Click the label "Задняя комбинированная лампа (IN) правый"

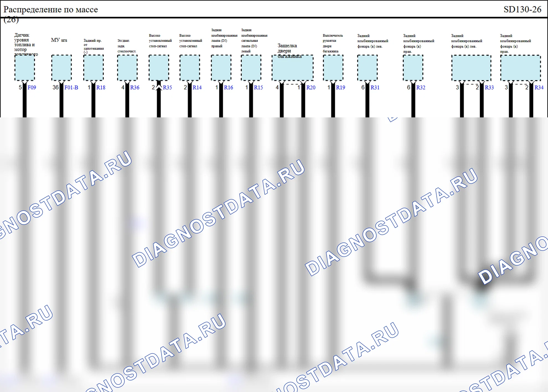click(224, 38)
